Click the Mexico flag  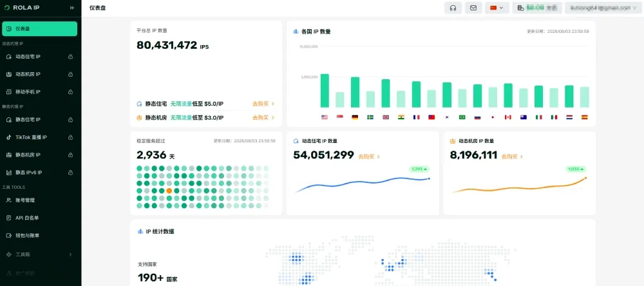coord(554,117)
